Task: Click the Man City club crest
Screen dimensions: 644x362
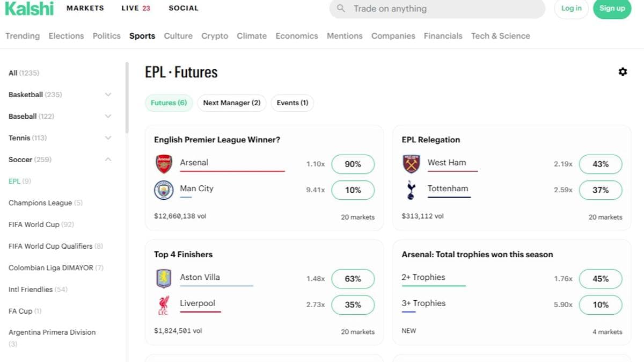Action: point(164,190)
